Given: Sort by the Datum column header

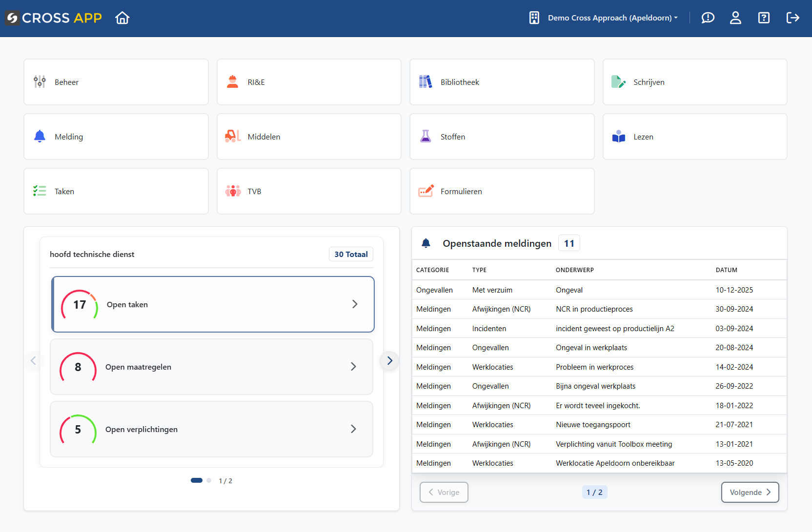Looking at the screenshot, I should [x=726, y=270].
